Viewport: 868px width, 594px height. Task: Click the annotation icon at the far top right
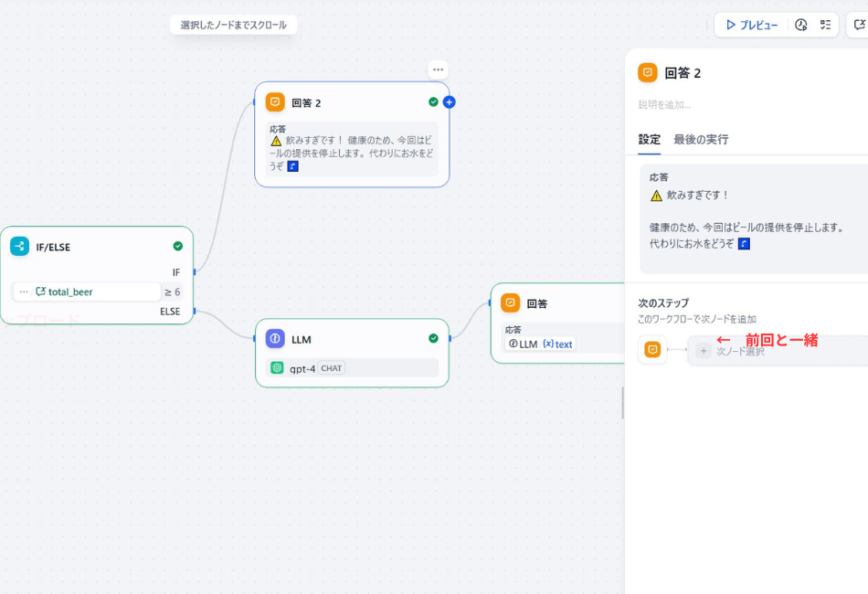click(859, 25)
